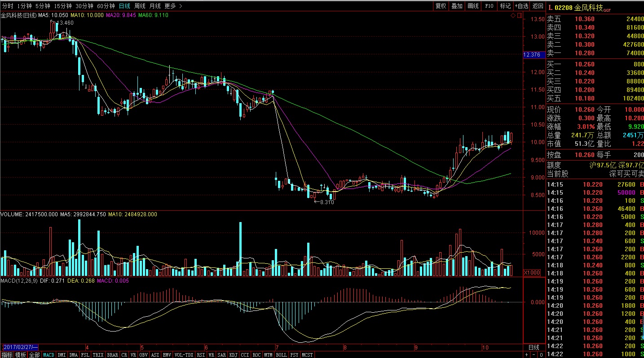
Task: Select the PSY indicator tab
Action: point(294,355)
